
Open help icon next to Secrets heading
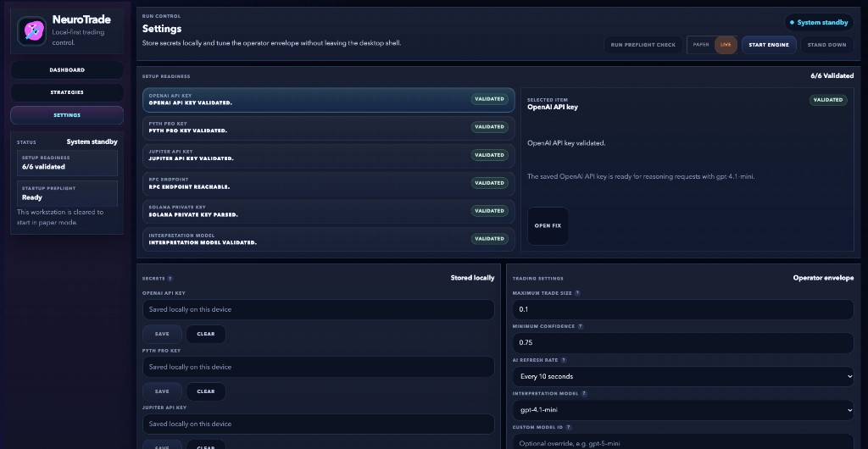coord(170,279)
